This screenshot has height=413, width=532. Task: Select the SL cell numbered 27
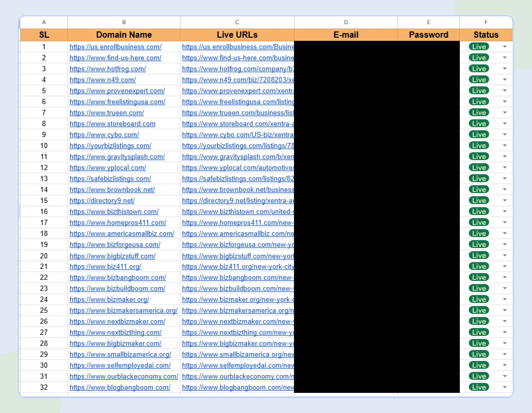coord(44,332)
